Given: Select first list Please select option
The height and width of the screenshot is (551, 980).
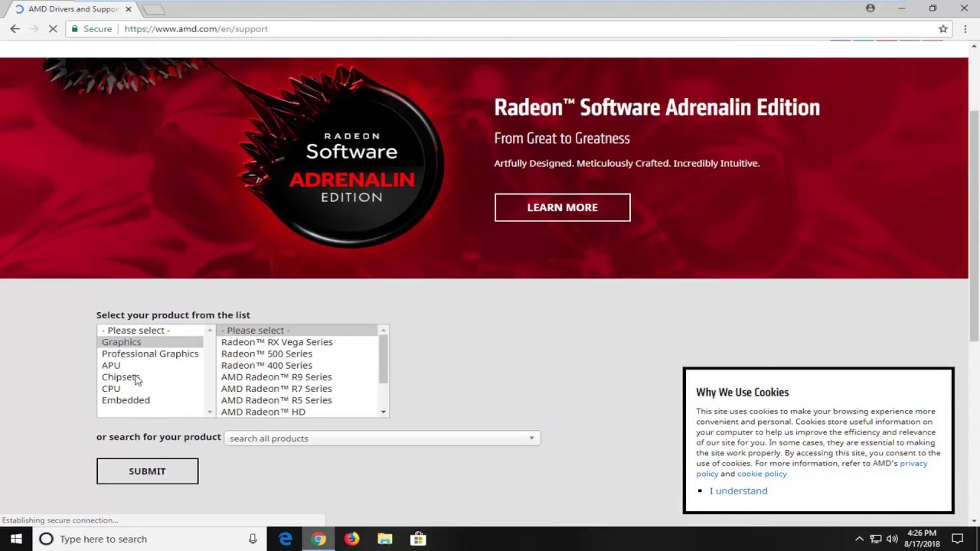Looking at the screenshot, I should tap(152, 331).
